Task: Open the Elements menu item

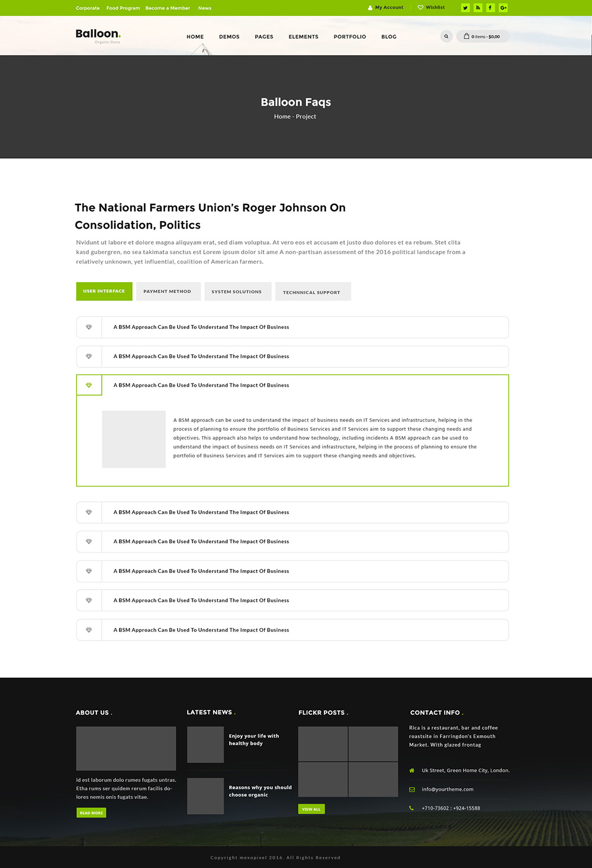Action: tap(304, 37)
